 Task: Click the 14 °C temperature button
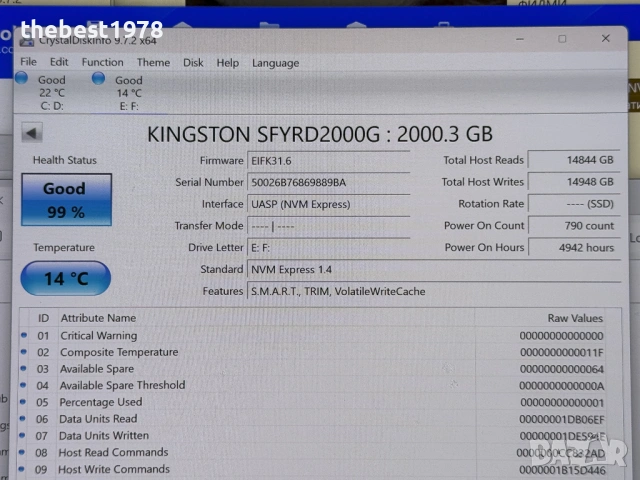tap(66, 278)
